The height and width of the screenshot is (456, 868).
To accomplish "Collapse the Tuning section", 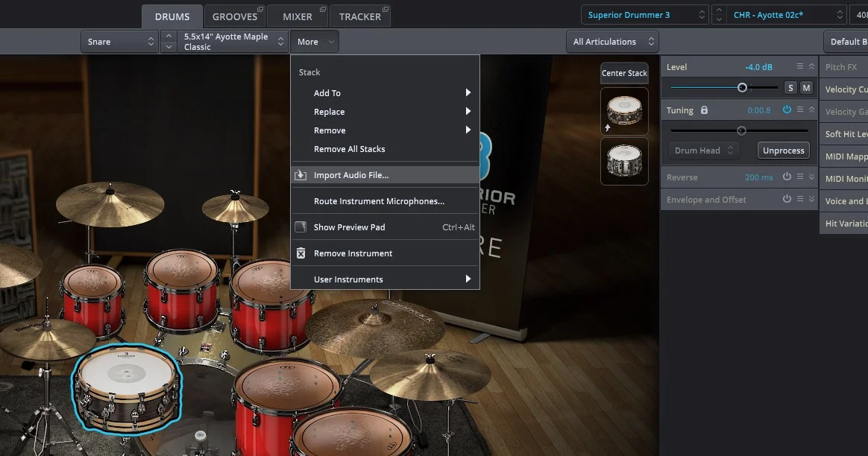I will (811, 110).
